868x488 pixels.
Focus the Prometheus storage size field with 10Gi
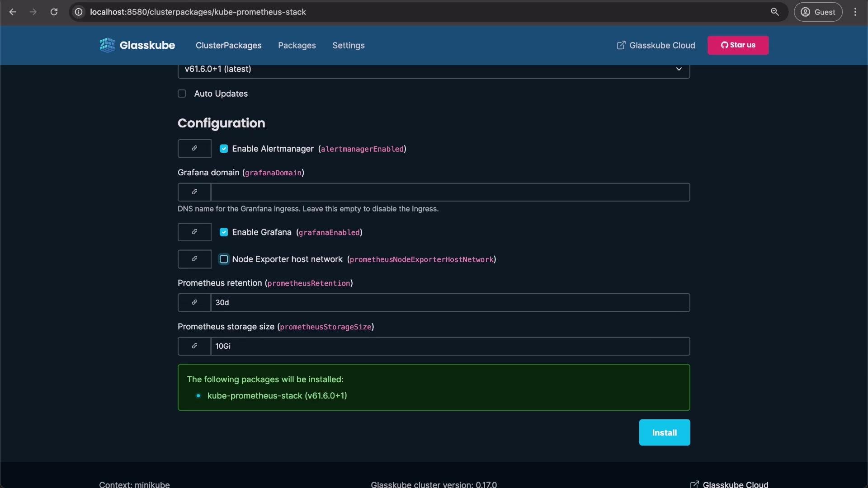coord(450,346)
